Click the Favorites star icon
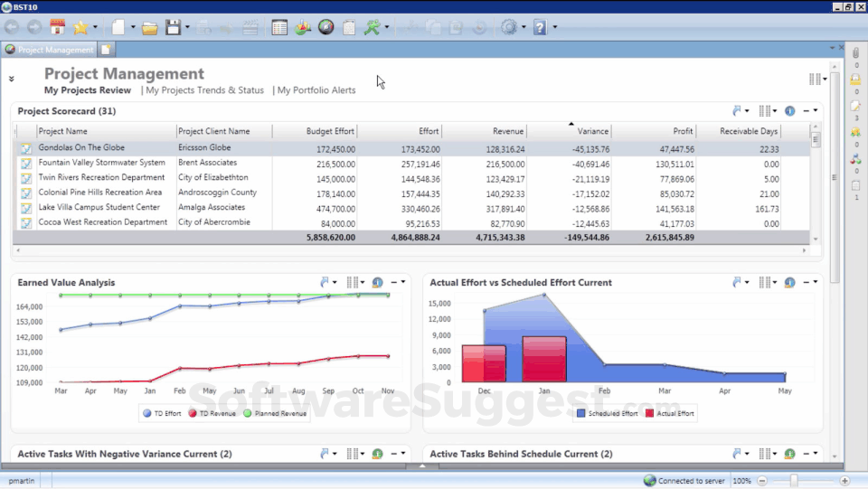The width and height of the screenshot is (868, 489). pos(80,27)
